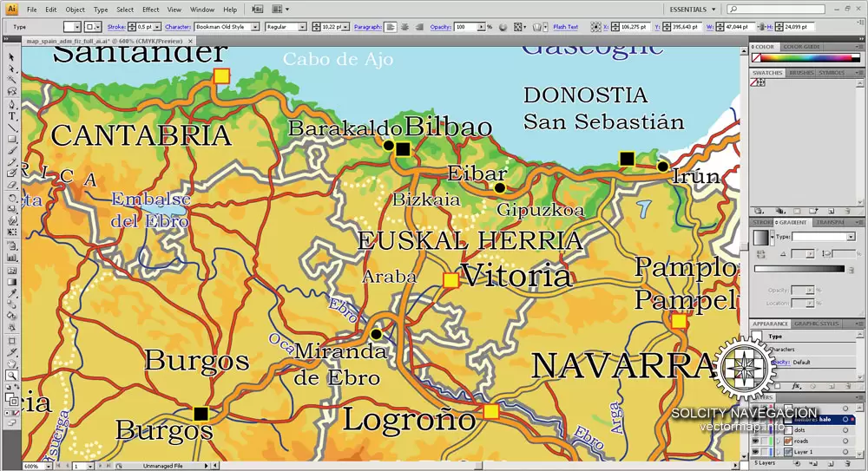Click Opacity link in Appearance panel

point(781,362)
